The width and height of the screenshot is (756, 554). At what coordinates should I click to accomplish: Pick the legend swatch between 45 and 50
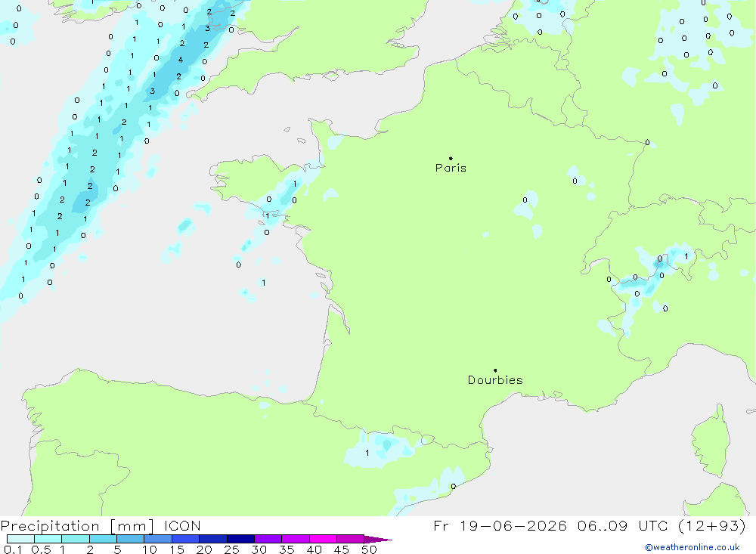tap(351, 539)
